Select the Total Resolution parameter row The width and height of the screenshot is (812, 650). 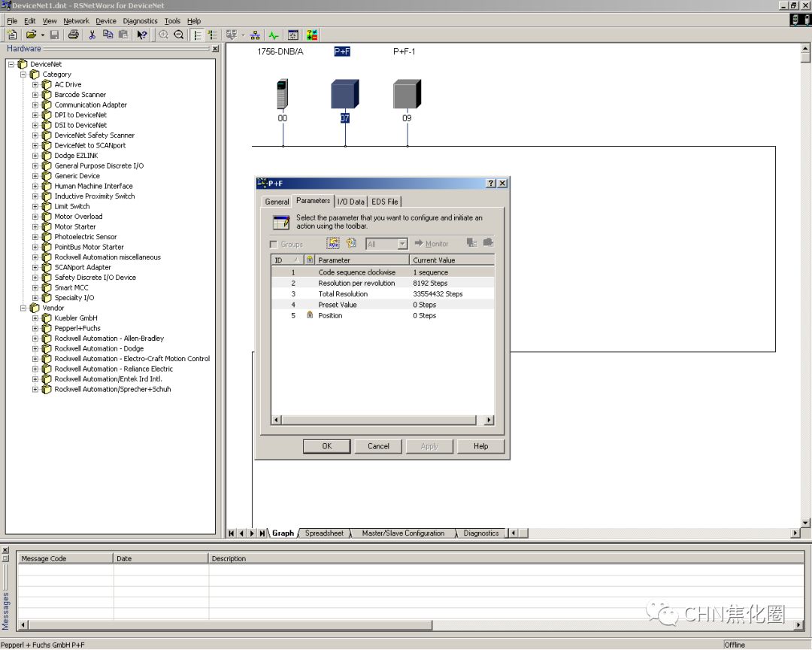tap(383, 294)
